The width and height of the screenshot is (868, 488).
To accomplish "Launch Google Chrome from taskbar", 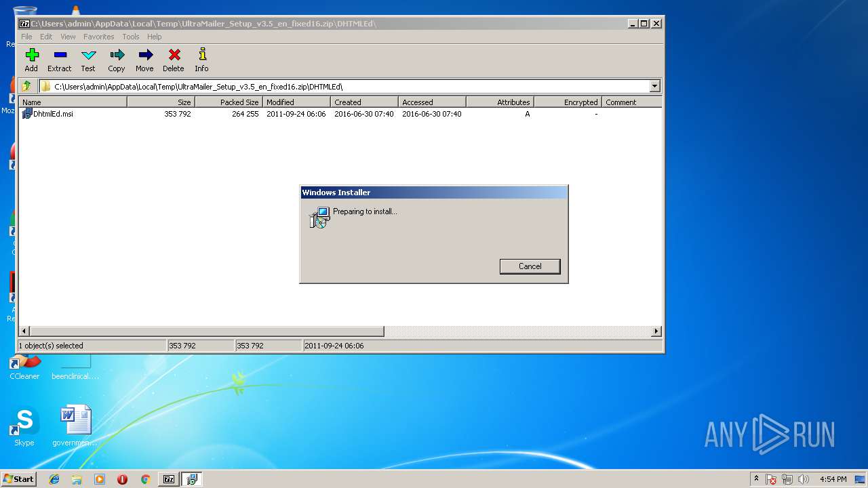I will [x=145, y=479].
